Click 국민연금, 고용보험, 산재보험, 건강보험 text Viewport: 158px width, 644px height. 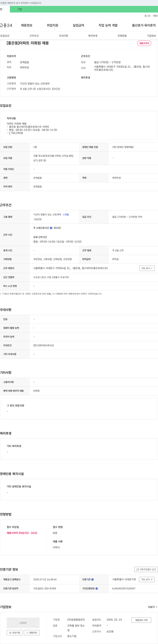coord(53,259)
